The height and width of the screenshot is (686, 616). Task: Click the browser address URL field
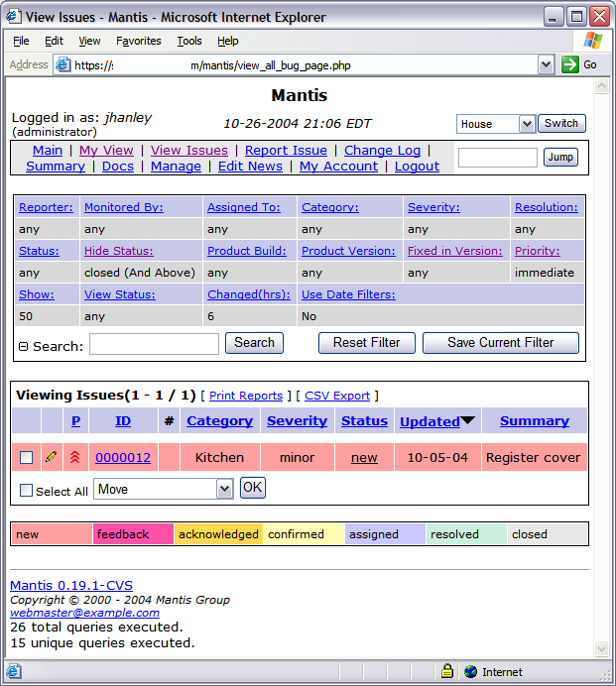click(305, 65)
